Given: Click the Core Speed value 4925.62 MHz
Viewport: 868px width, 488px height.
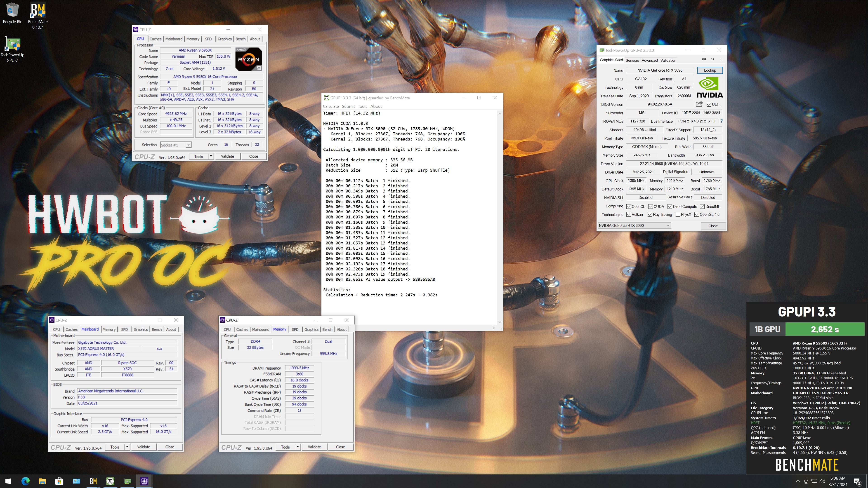Looking at the screenshot, I should point(176,114).
